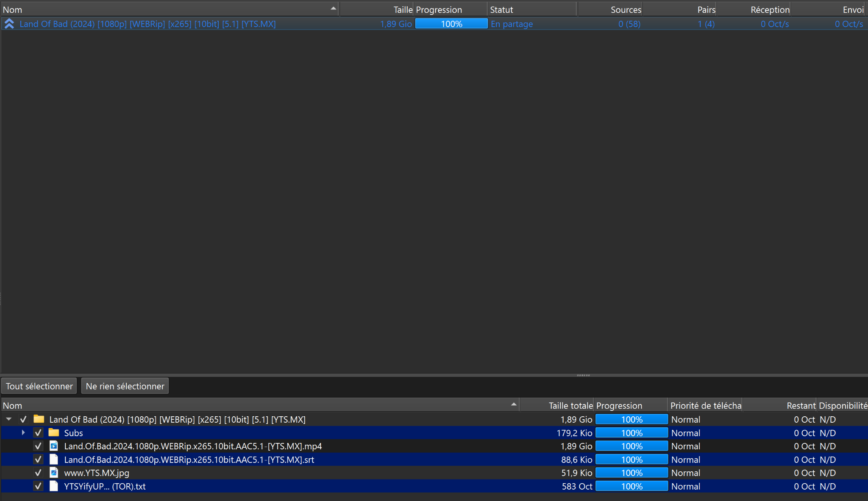The width and height of the screenshot is (868, 501).
Task: Sort torrents by Pairs column
Action: (679, 9)
